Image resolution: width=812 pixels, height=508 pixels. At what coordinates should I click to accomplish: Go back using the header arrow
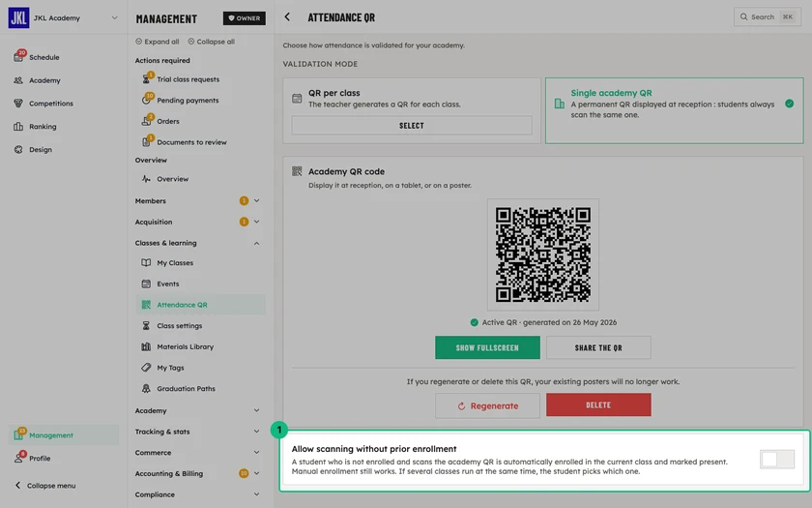(x=287, y=17)
